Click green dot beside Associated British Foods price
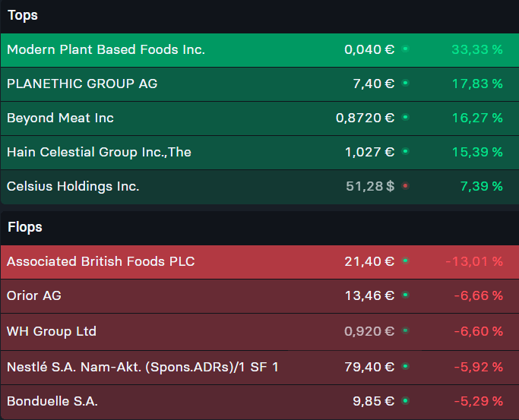 tap(405, 261)
